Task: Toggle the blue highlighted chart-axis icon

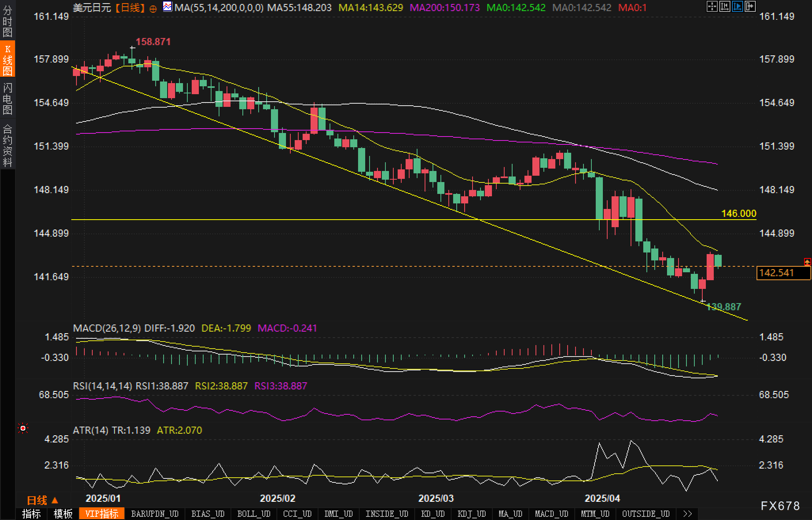Action: point(737,6)
